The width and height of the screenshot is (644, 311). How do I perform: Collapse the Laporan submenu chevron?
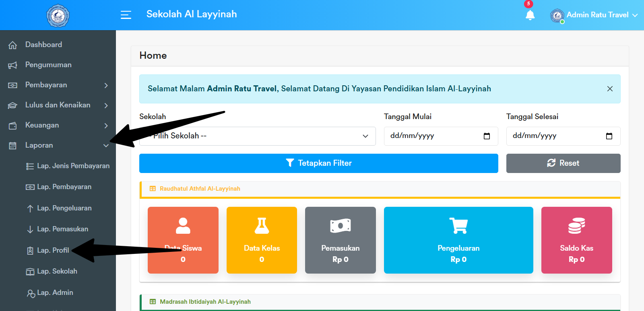click(106, 146)
